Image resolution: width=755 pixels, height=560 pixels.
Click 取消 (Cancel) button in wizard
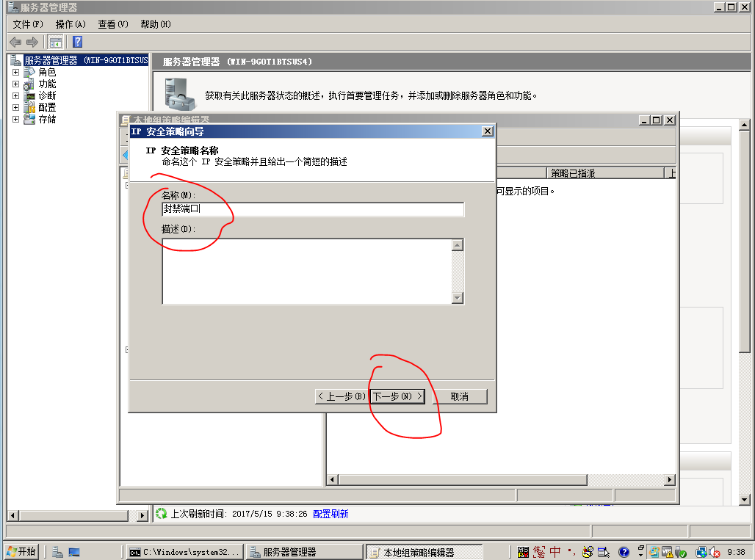[459, 396]
